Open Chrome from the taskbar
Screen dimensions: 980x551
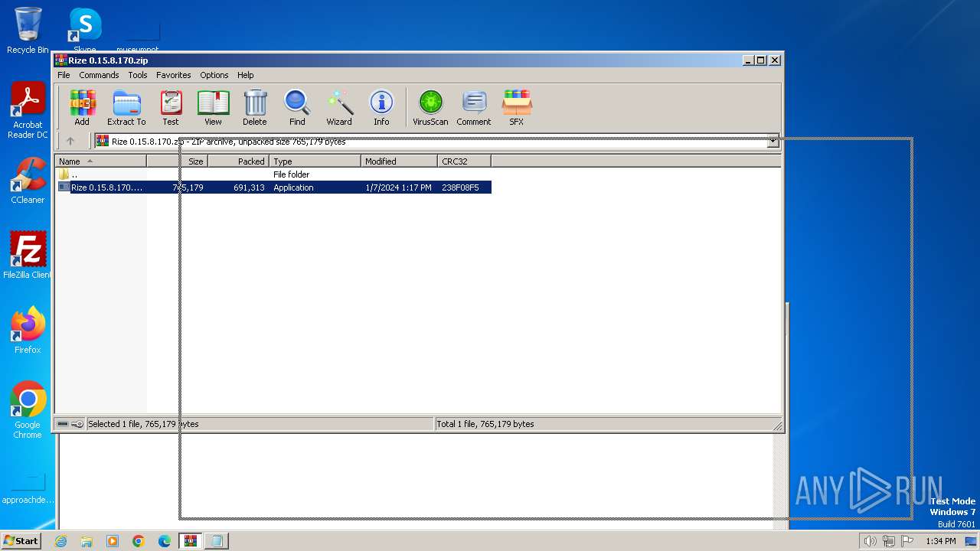tap(139, 541)
